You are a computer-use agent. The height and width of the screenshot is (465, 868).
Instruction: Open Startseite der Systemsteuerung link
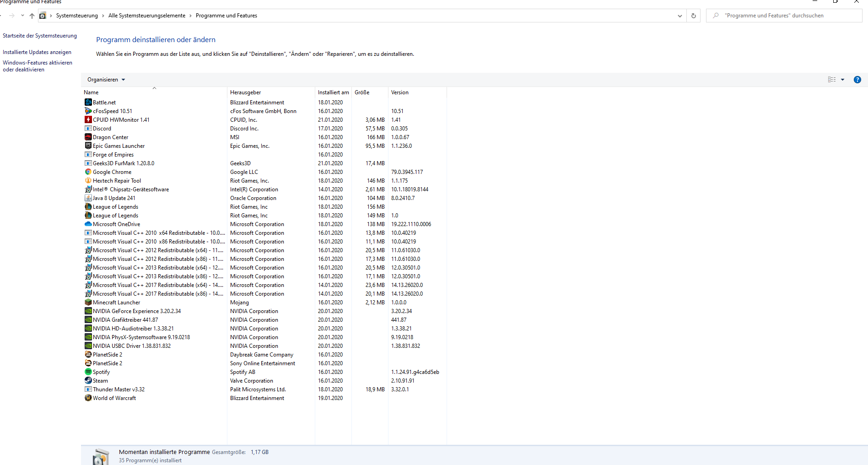point(40,36)
